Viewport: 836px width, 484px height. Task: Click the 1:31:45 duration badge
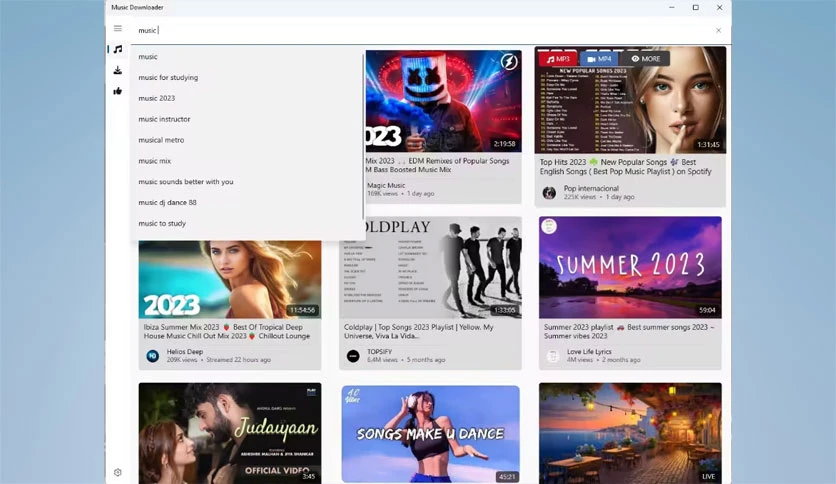tap(708, 144)
